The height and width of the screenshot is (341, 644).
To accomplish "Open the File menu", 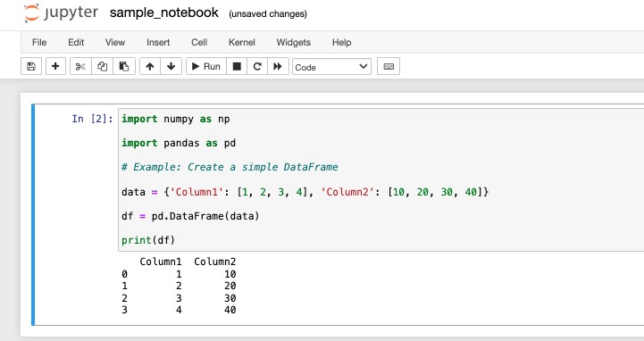I will (x=39, y=42).
